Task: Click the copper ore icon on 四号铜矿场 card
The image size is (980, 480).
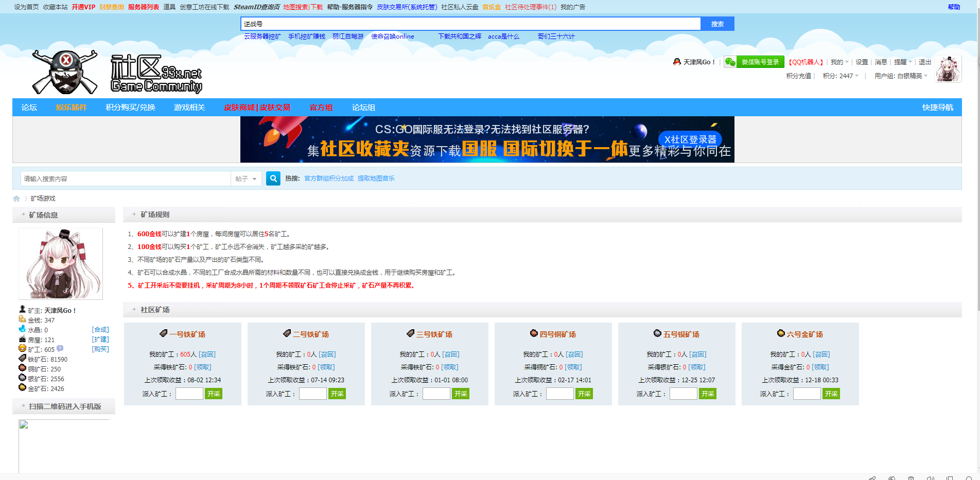Action: (x=533, y=333)
